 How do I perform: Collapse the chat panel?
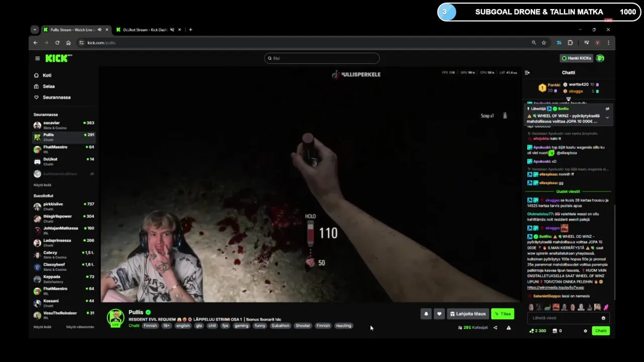click(x=527, y=72)
